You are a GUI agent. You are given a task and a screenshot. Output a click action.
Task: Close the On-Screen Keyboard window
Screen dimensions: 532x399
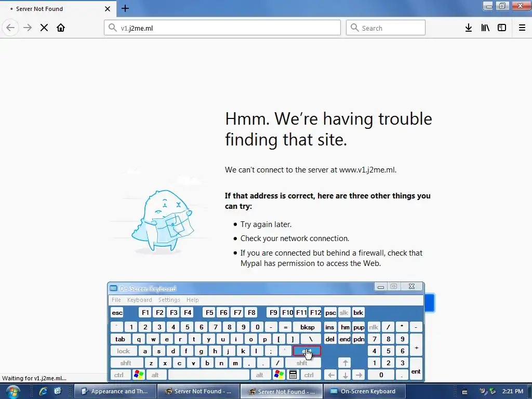[x=411, y=287]
